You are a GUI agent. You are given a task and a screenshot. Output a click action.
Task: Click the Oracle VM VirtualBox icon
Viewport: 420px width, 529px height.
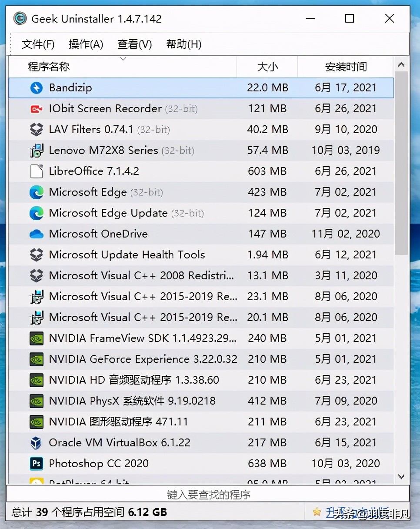tap(37, 443)
